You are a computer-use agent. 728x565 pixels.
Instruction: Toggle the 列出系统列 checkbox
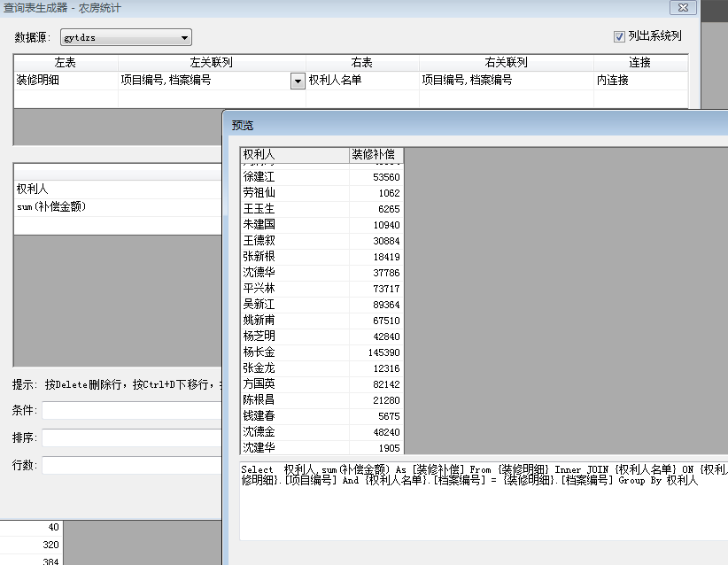click(619, 36)
